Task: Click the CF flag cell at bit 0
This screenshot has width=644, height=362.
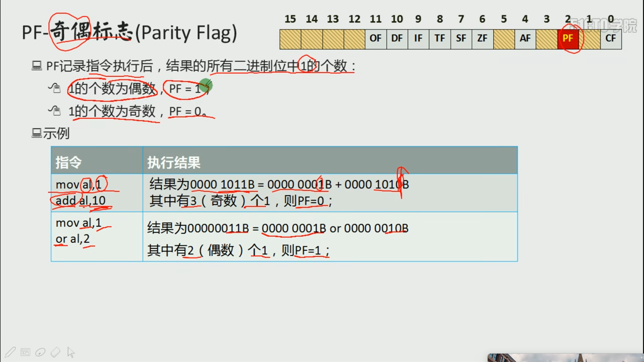Action: click(610, 39)
